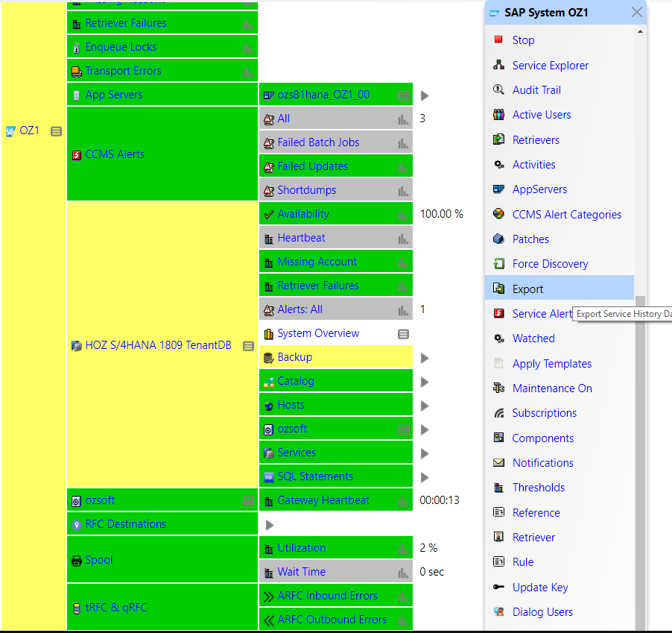
Task: Click the Force Discovery icon
Action: (x=498, y=263)
